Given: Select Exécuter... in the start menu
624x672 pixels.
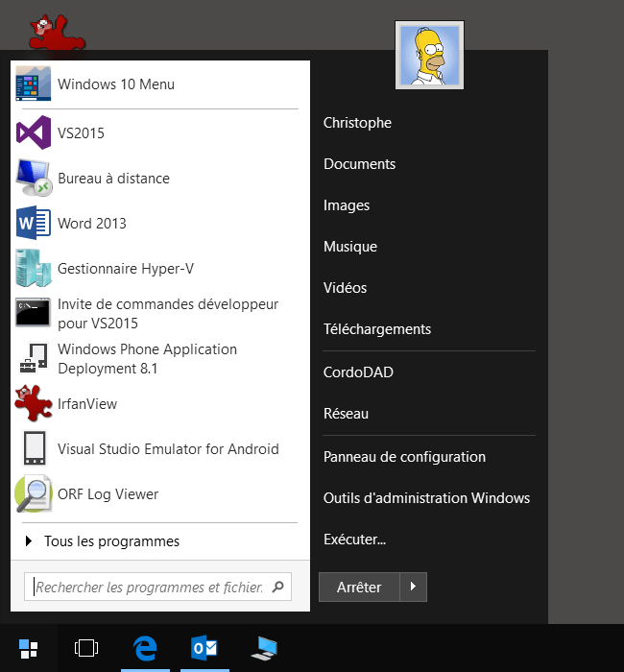Looking at the screenshot, I should [354, 540].
